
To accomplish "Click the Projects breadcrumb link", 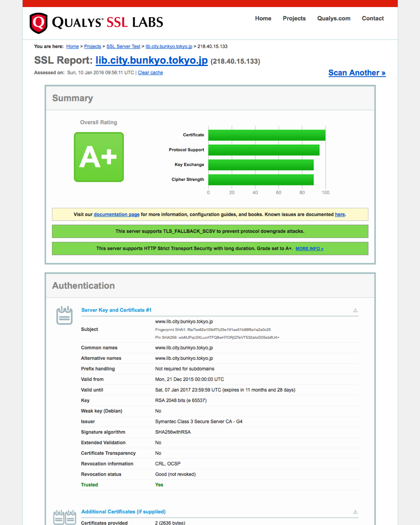I will coord(93,46).
